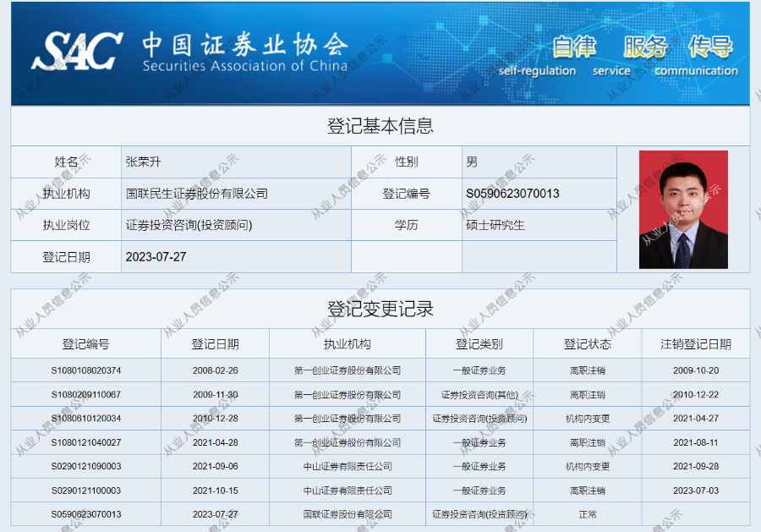
Task: Click record number S0590623070013 in change records
Action: tap(86, 514)
